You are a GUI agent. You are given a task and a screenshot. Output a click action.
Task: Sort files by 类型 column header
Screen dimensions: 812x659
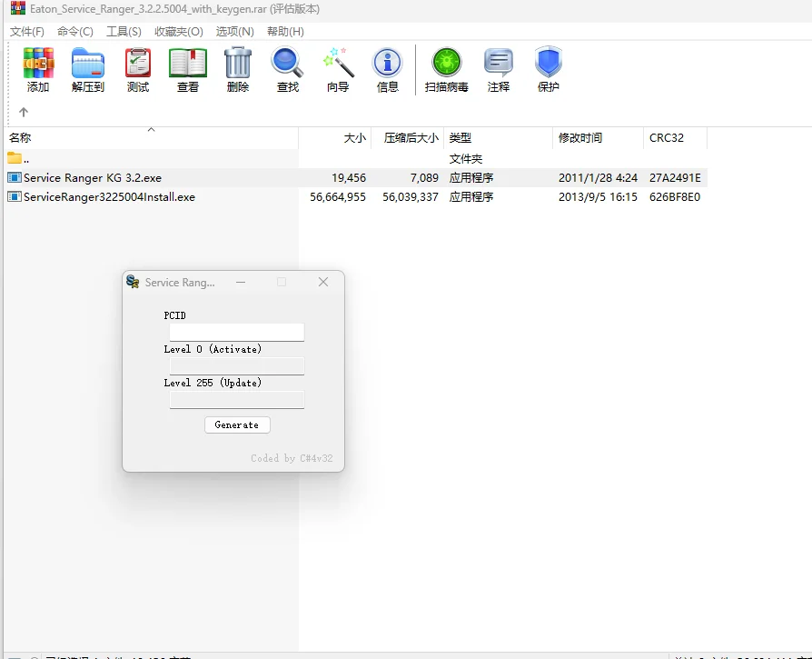tap(498, 138)
